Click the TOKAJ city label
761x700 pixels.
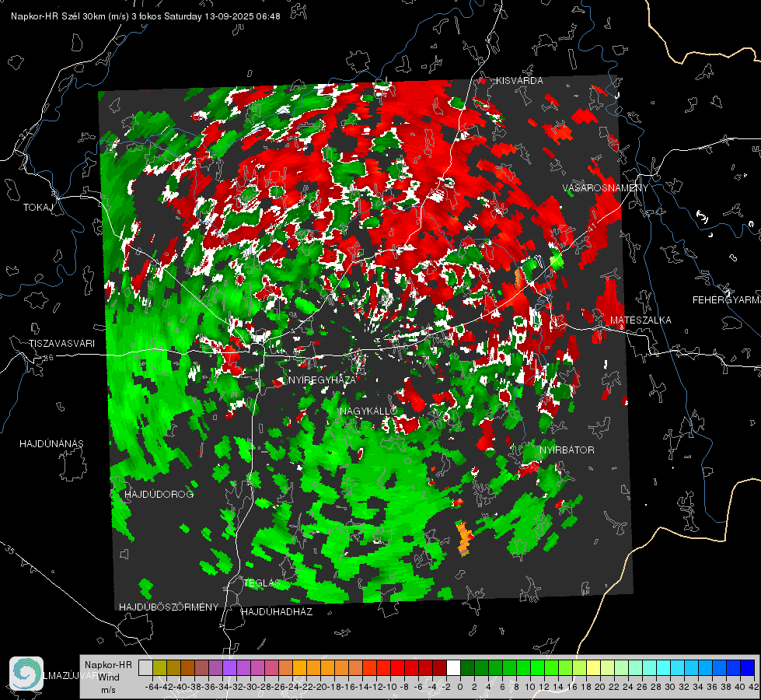tap(38, 208)
